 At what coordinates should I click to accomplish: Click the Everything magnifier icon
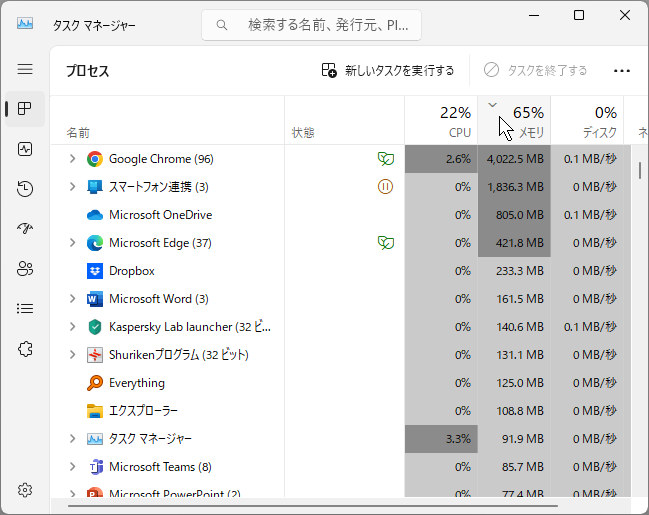(x=95, y=383)
